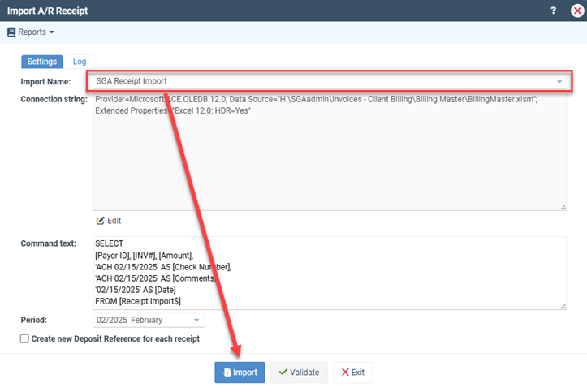Click the Connection string resize handle

[x=563, y=207]
